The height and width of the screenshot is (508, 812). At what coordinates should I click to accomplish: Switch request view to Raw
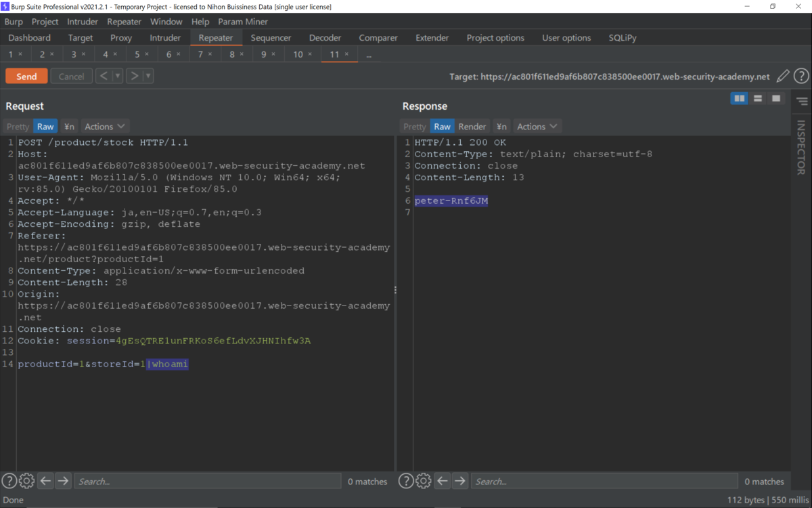coord(45,126)
